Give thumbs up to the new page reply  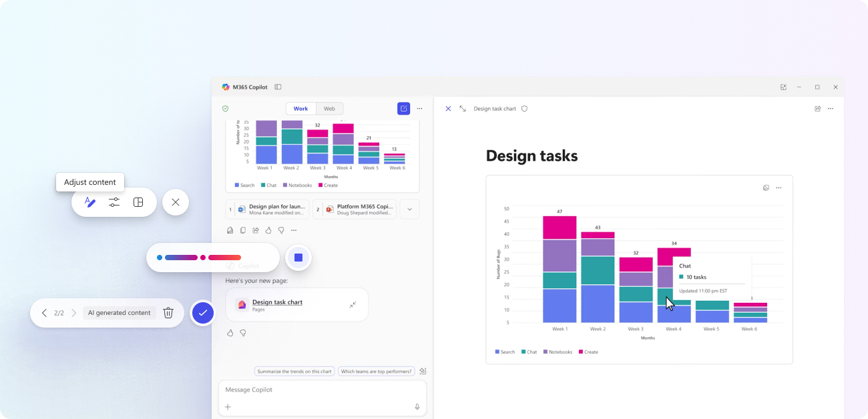[x=230, y=332]
